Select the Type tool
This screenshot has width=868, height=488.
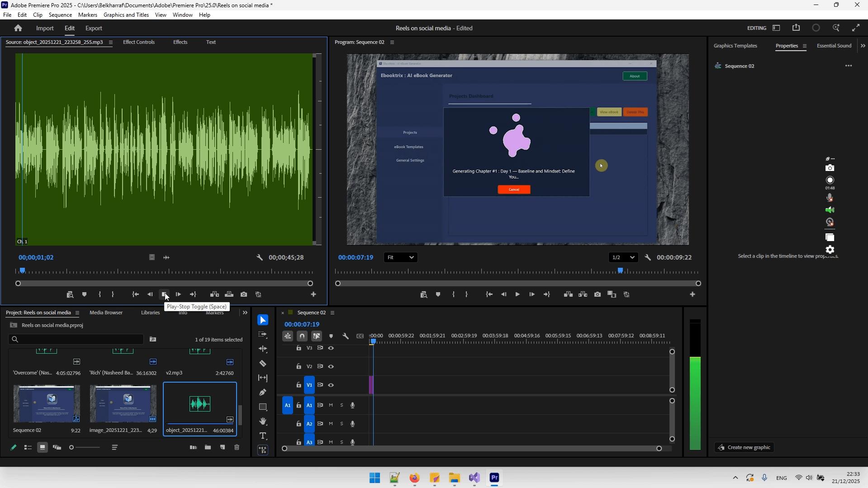pyautogui.click(x=263, y=436)
